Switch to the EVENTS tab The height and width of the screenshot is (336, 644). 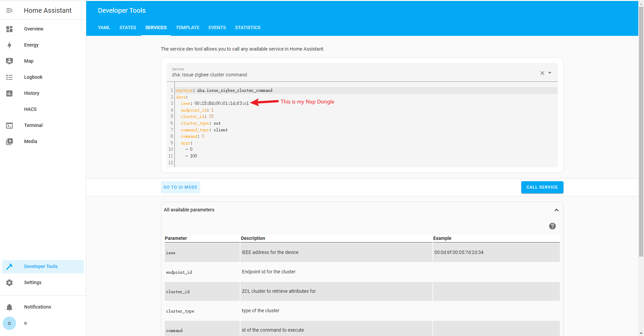point(217,27)
